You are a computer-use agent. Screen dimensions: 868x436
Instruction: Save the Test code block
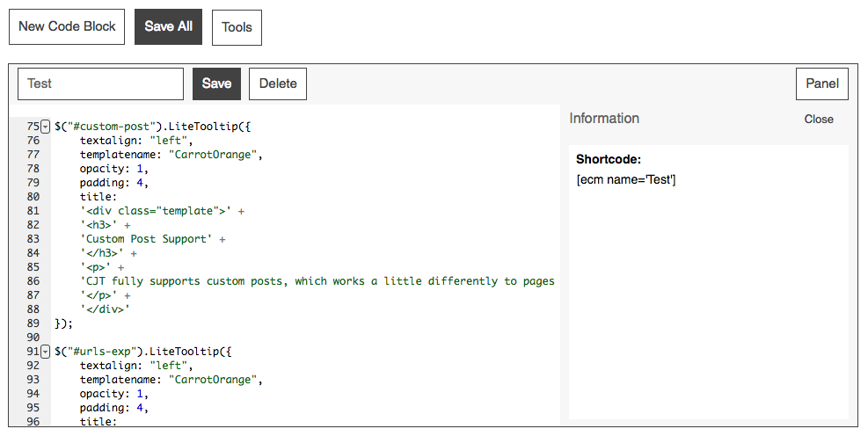coord(216,84)
